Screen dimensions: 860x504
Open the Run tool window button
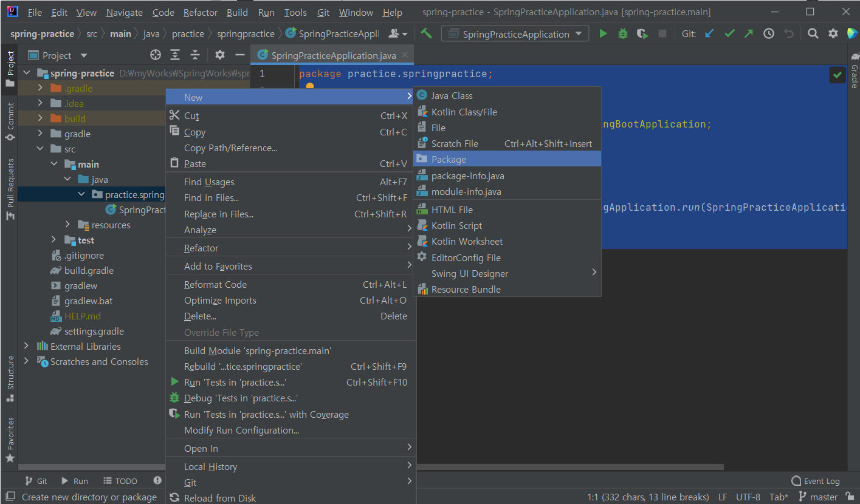point(75,481)
